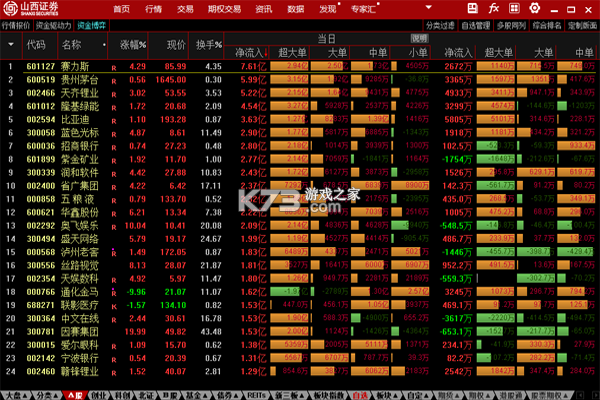
Task: Switch to the REITs bottom tab
Action: [256, 395]
